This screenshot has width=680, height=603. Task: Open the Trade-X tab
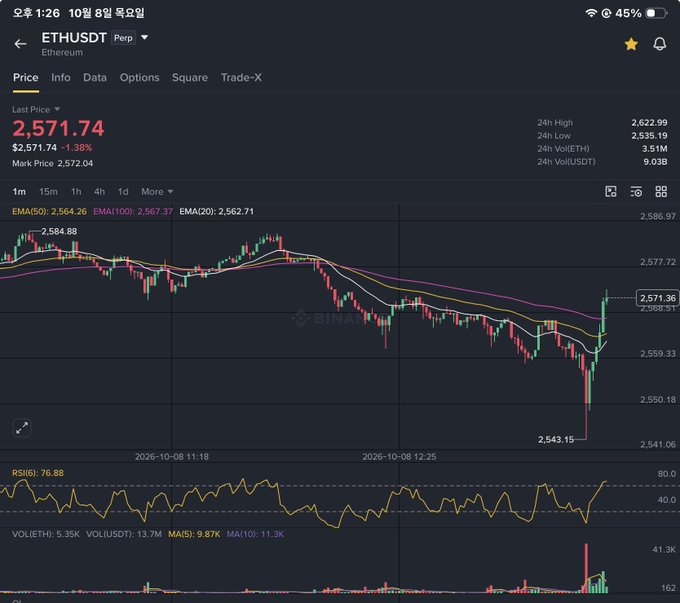[x=241, y=78]
